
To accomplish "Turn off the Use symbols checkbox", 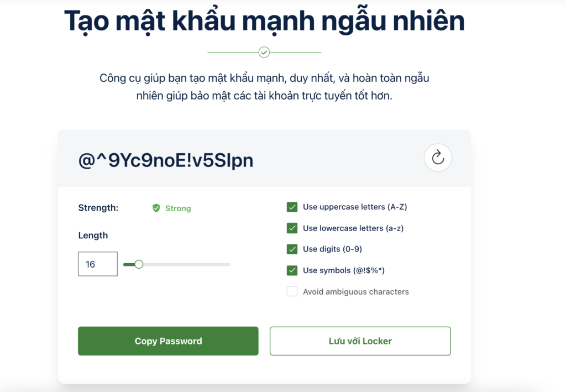I will [292, 270].
